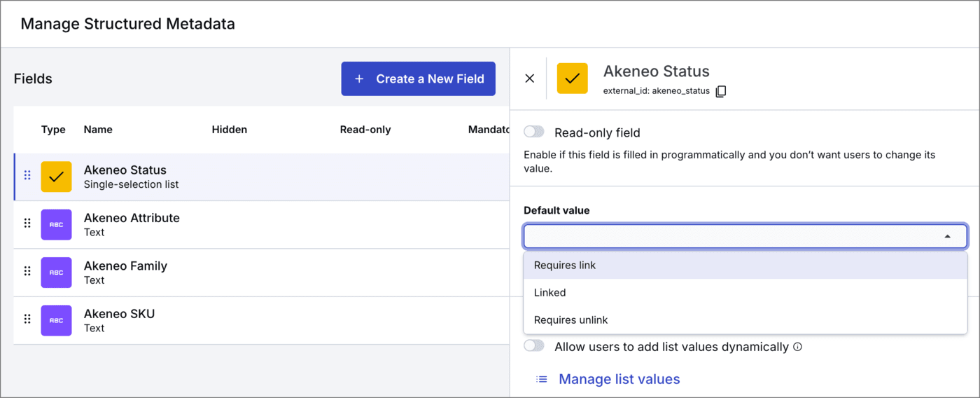
Task: Click the yellow checkmark icon in panel header
Action: tap(572, 78)
